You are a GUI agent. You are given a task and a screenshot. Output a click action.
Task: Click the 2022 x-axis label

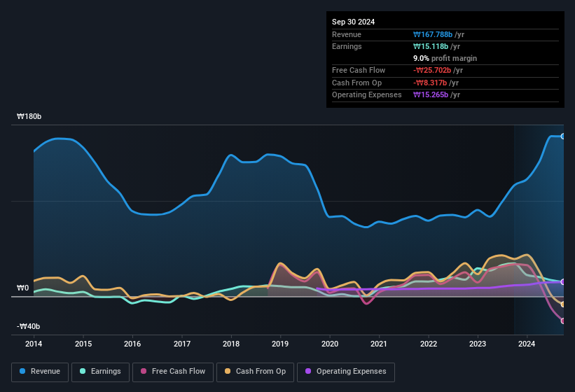(429, 344)
